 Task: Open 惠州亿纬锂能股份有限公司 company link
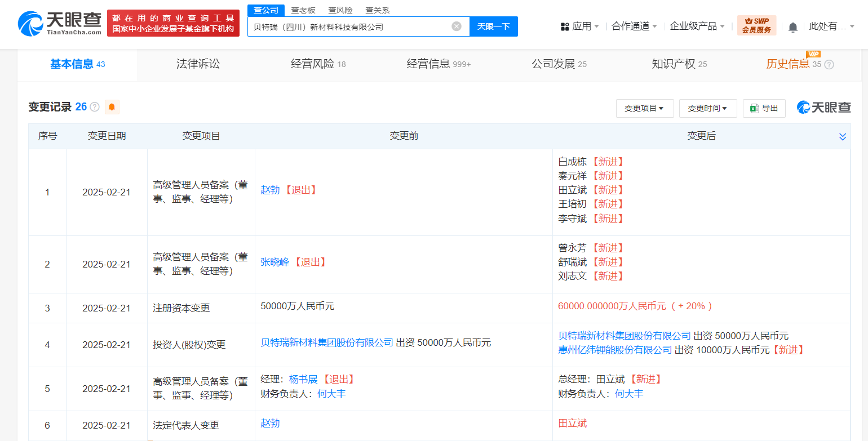tap(615, 350)
